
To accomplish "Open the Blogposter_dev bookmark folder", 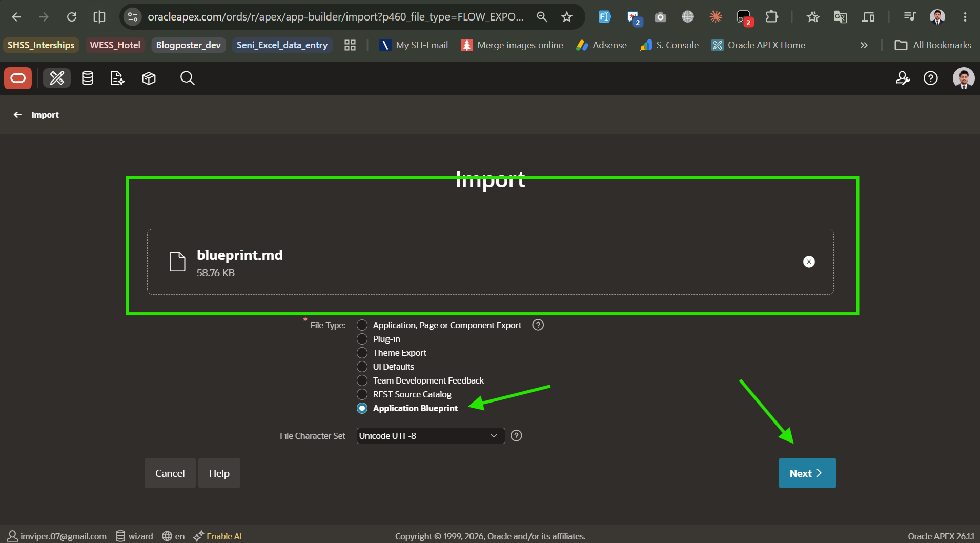I will pos(189,45).
